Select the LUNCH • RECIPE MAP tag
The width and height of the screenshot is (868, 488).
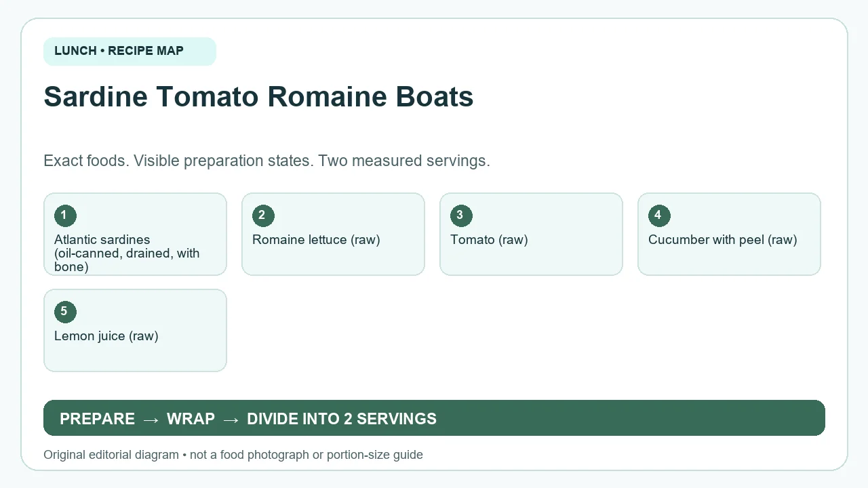click(130, 52)
